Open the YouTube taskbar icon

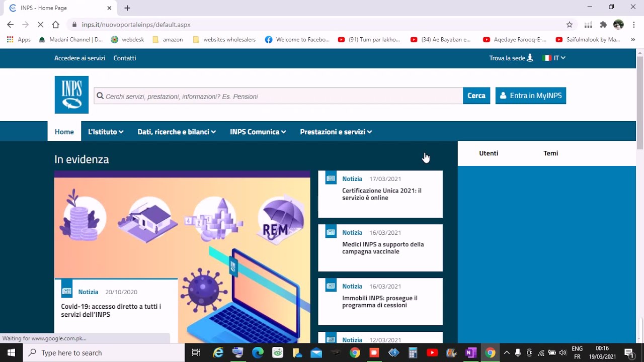(x=432, y=352)
